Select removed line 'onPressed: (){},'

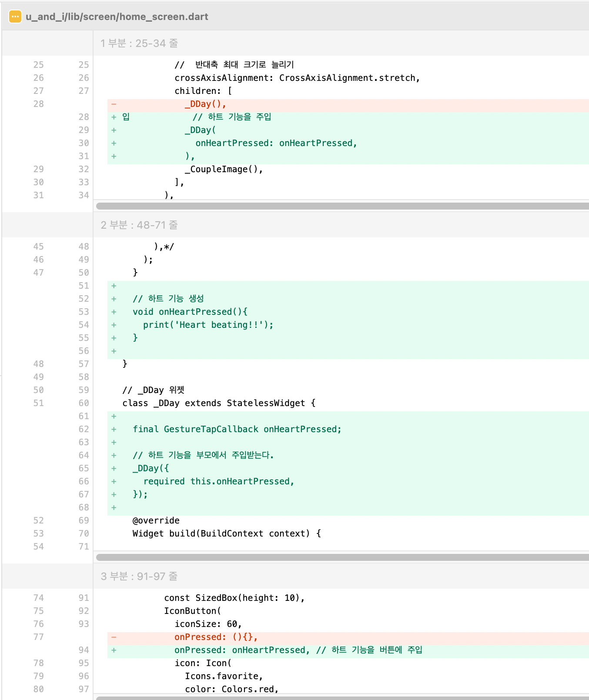[216, 637]
